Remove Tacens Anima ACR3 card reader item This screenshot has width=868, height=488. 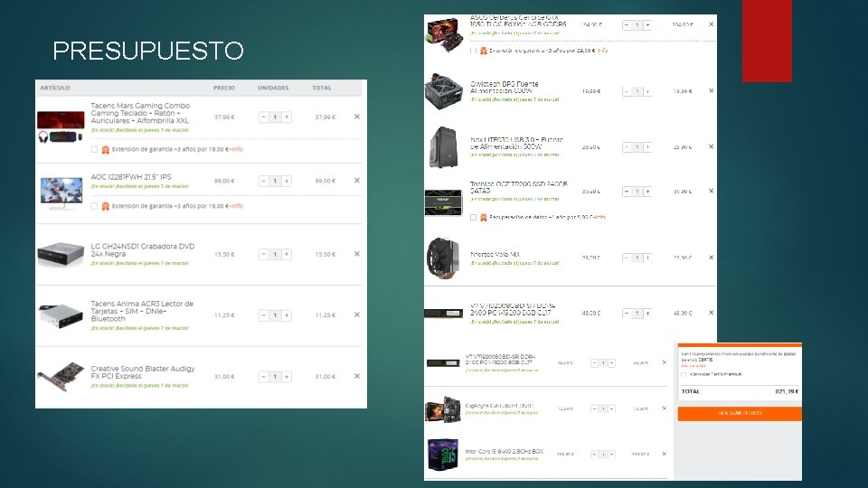[x=357, y=314]
